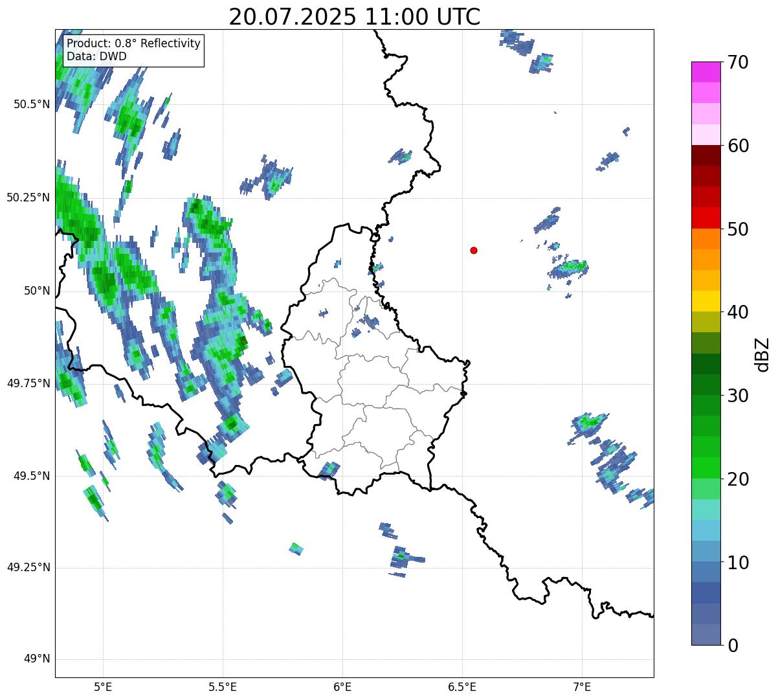This screenshot has width=778, height=700.
Task: Click the colorbar tick label 20
Action: click(739, 479)
